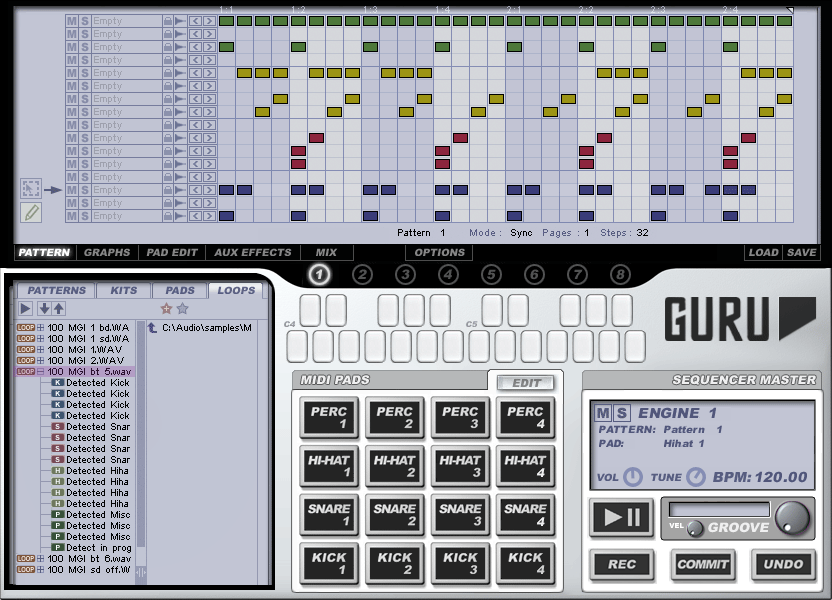The height and width of the screenshot is (600, 832).
Task: Click the REC button
Action: [622, 564]
